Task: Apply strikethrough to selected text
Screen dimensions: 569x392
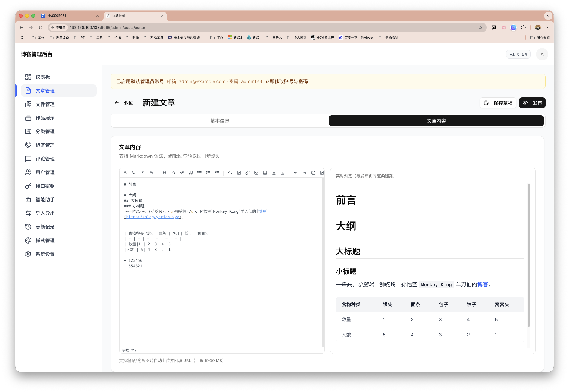Action: coord(151,173)
